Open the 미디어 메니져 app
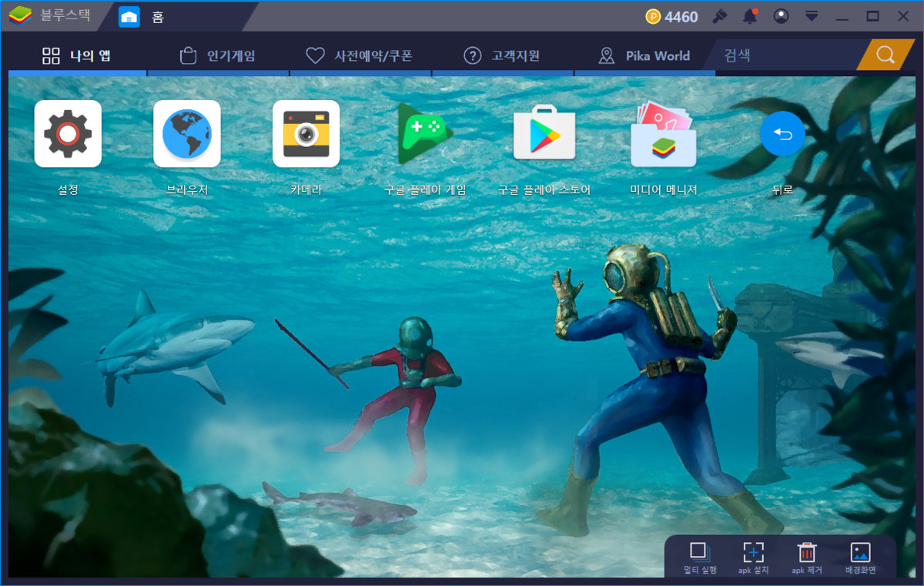Viewport: 924px width, 586px height. 664,132
